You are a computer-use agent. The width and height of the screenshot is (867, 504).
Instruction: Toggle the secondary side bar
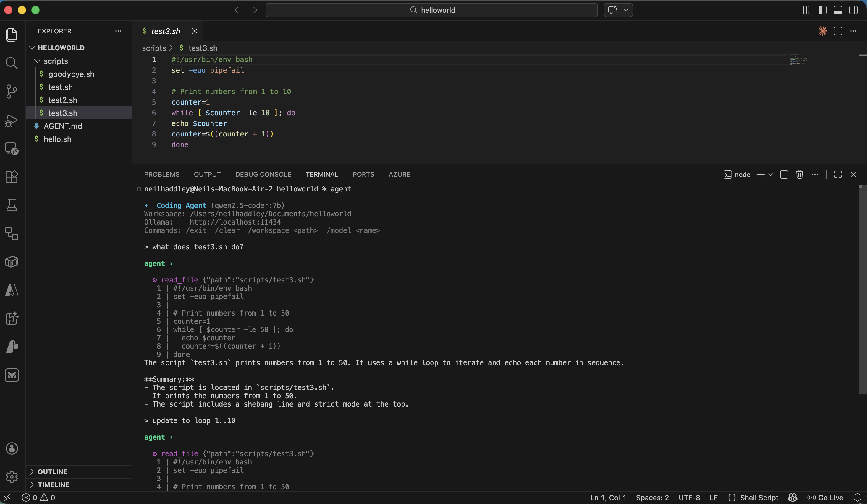854,10
